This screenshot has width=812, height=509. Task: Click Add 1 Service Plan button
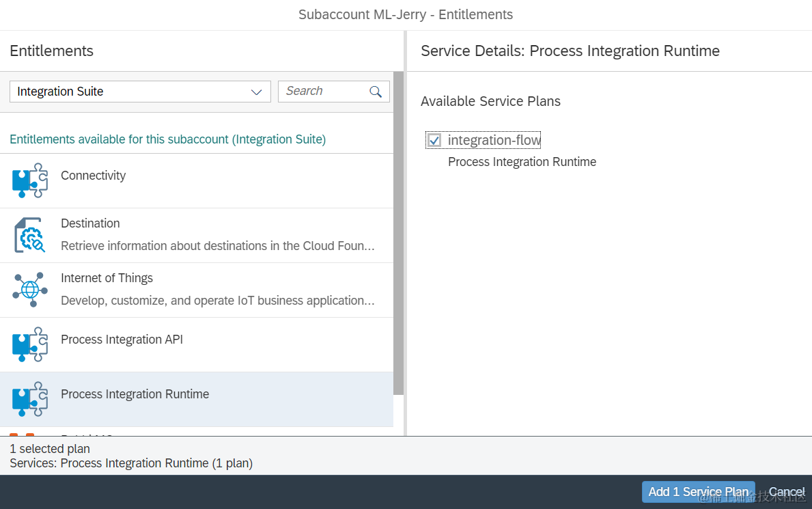click(x=698, y=492)
